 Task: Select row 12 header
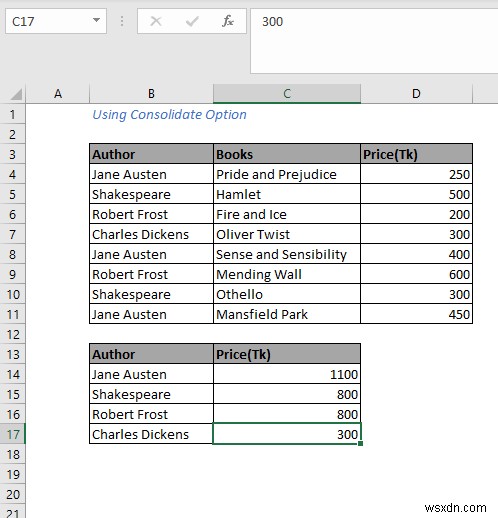13,334
